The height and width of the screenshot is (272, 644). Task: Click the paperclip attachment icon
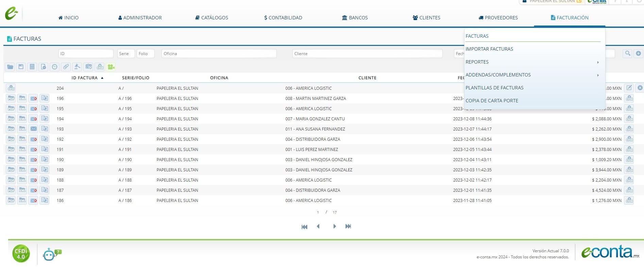pos(66,67)
